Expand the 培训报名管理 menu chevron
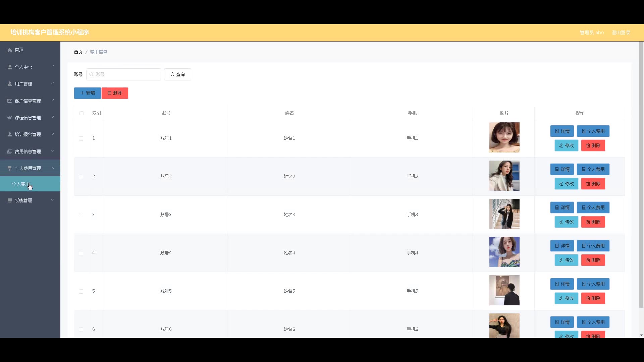This screenshot has width=644, height=362. point(52,134)
